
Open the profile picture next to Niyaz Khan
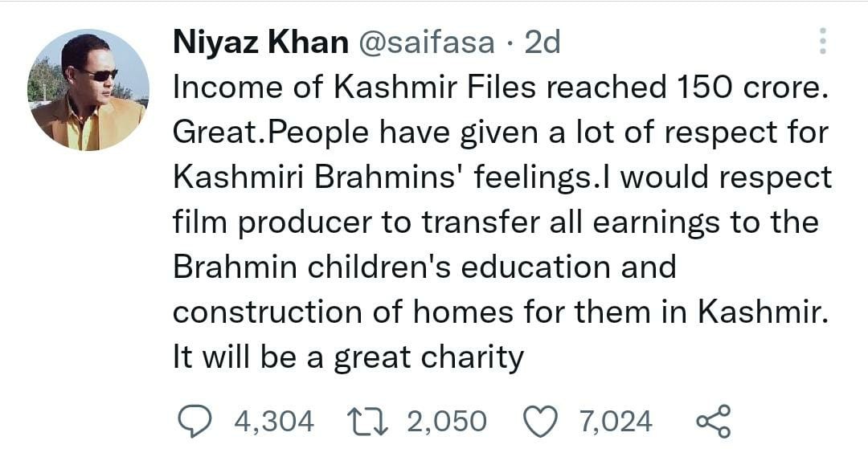88,90
